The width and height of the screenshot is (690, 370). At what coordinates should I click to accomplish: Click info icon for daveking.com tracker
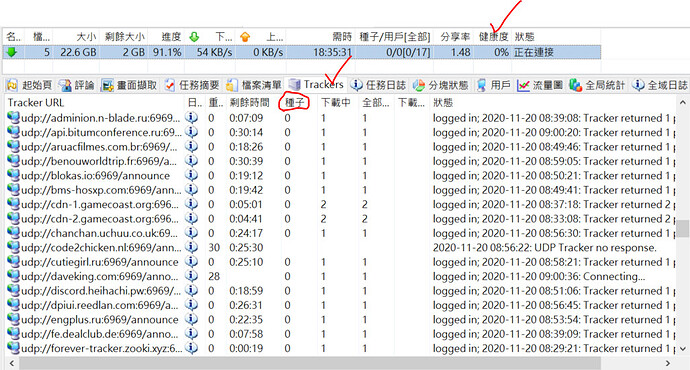pos(191,276)
